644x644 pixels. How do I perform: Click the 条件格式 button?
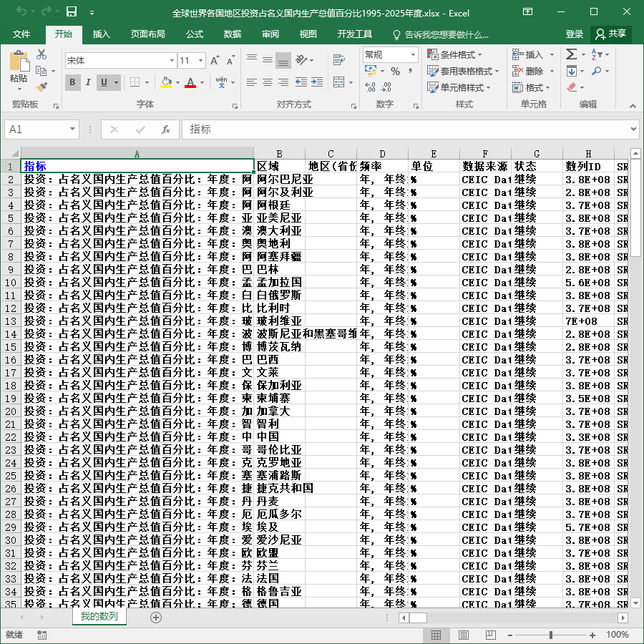point(454,54)
